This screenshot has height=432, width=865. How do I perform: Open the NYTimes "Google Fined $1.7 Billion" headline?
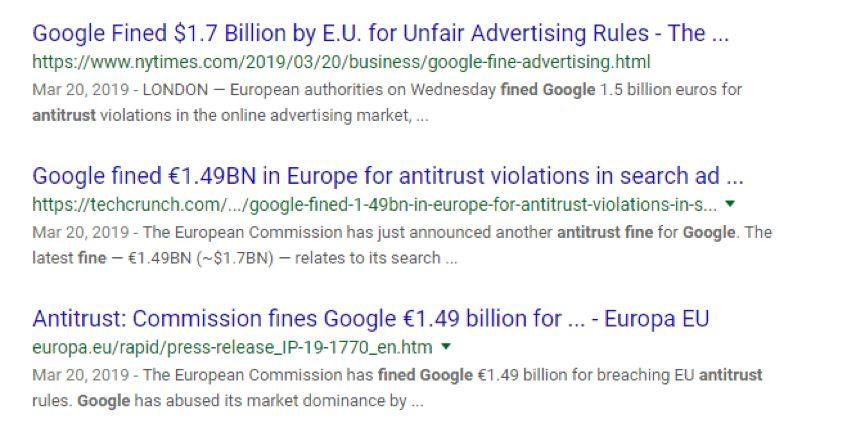point(381,34)
